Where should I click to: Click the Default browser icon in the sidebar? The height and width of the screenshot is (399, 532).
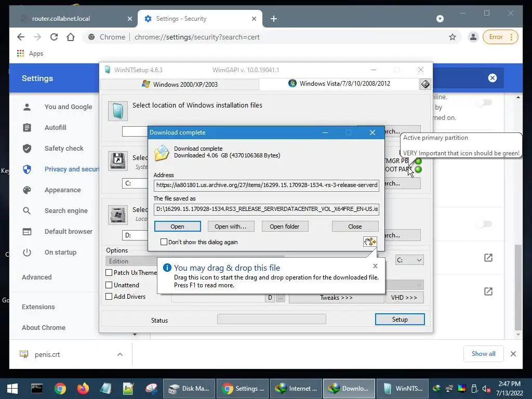[27, 231]
